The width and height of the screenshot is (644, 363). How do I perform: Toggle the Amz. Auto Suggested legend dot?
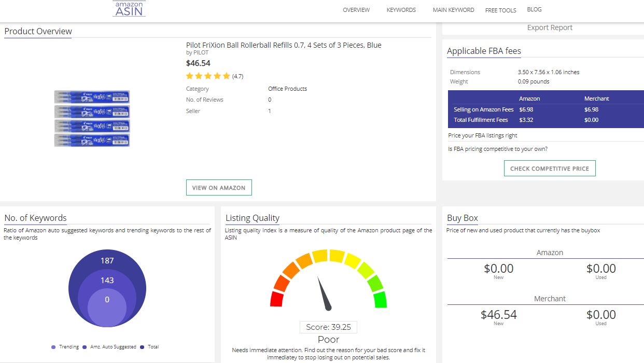(85, 347)
